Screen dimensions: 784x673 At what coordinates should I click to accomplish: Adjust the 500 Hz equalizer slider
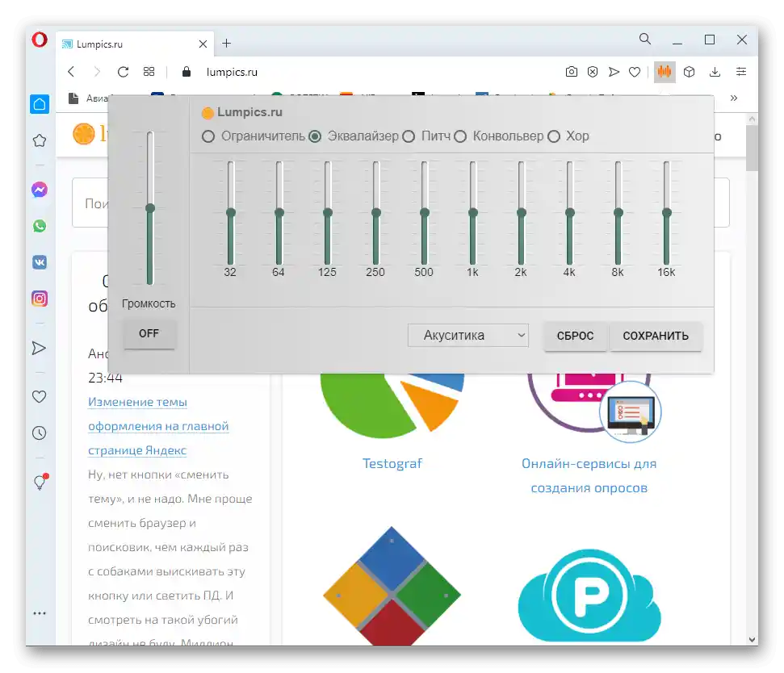425,213
